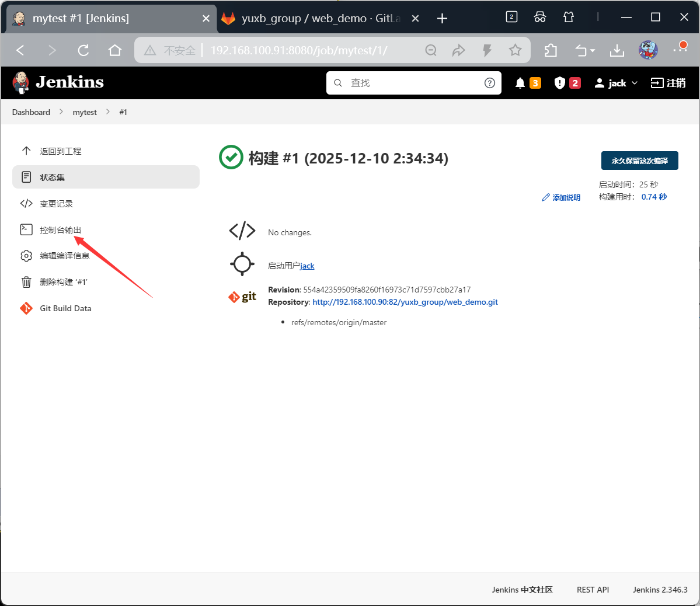Click the refs/remotes/origin/master text
The height and width of the screenshot is (606, 700).
point(339,322)
